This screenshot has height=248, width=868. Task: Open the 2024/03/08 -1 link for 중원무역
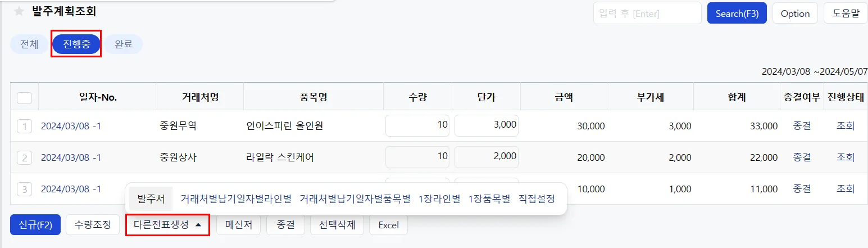[x=71, y=126]
